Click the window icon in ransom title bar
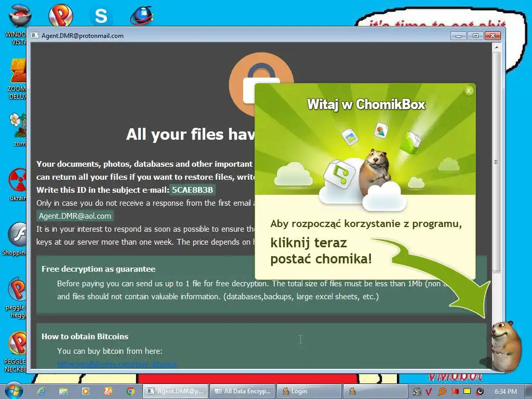Screen dimensions: 532x399 click(35, 36)
